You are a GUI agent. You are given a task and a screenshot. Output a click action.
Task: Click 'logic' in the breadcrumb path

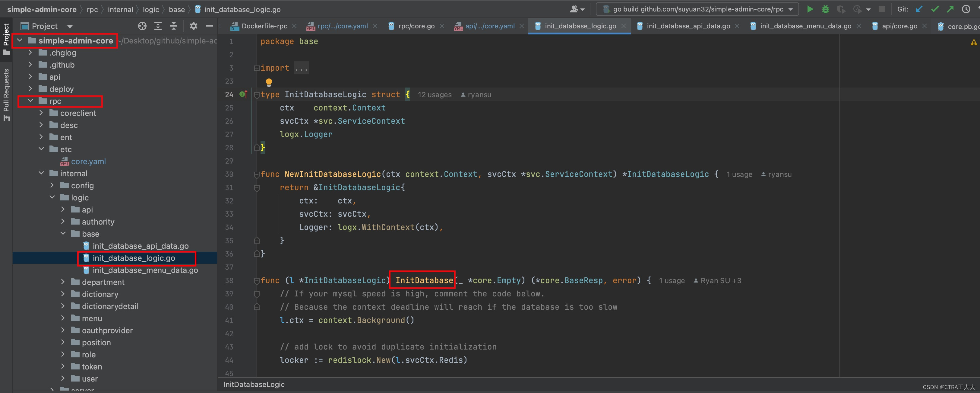click(x=151, y=10)
